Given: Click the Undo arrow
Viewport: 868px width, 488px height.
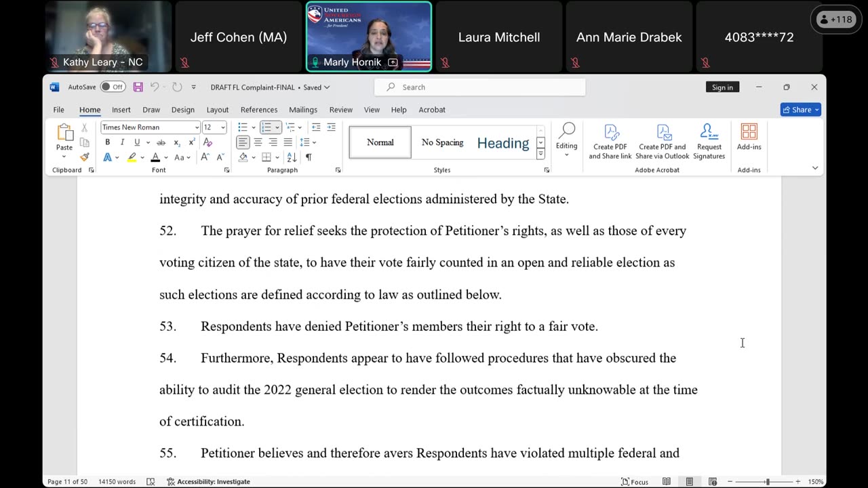Looking at the screenshot, I should tap(155, 87).
